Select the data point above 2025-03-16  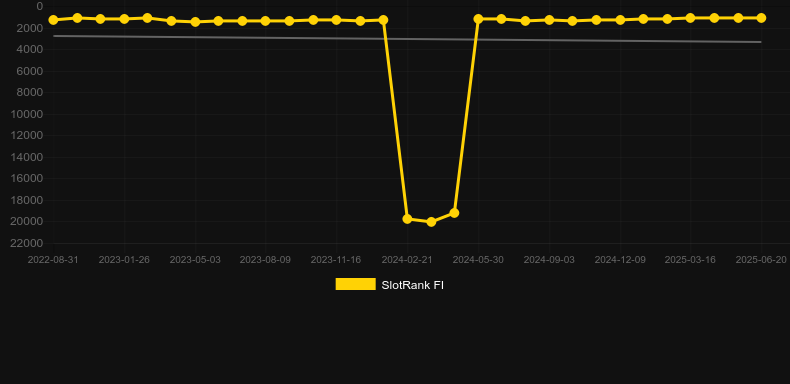(690, 18)
